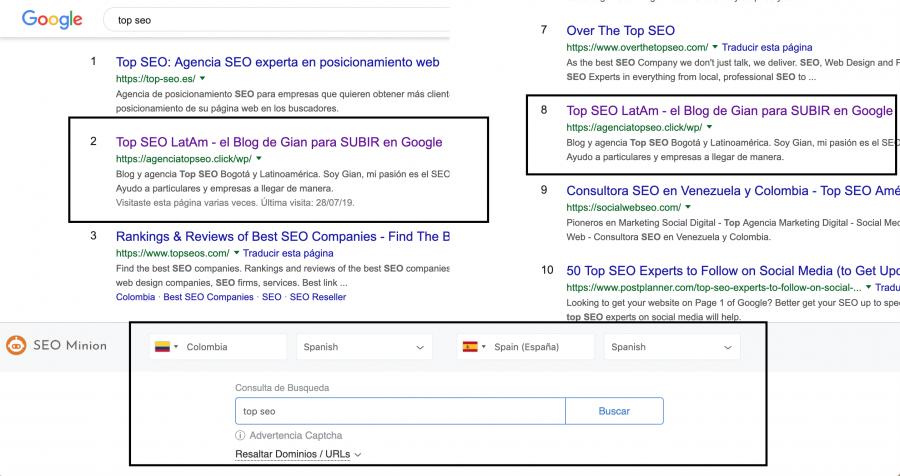Image resolution: width=900 pixels, height=476 pixels.
Task: Click the Google logo
Action: coord(52,18)
